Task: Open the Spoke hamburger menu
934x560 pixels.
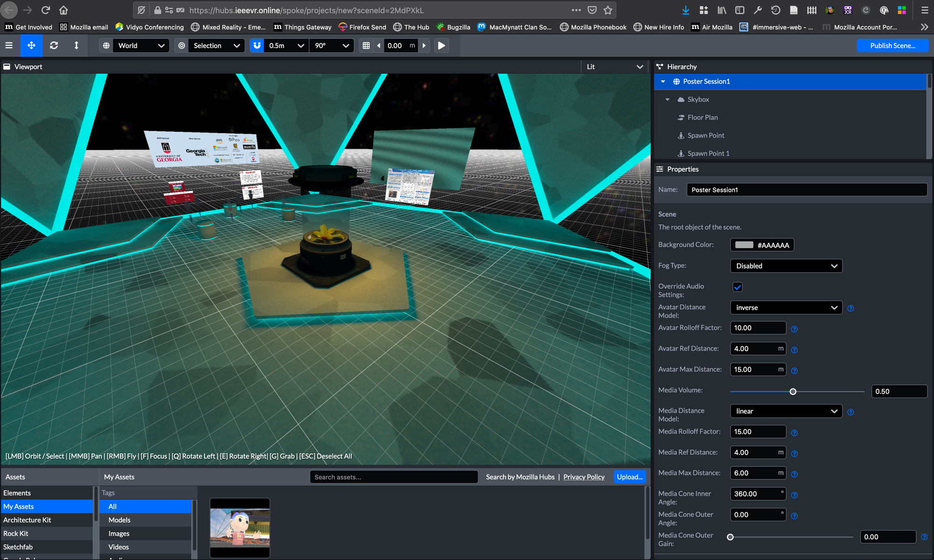Action: coord(9,45)
